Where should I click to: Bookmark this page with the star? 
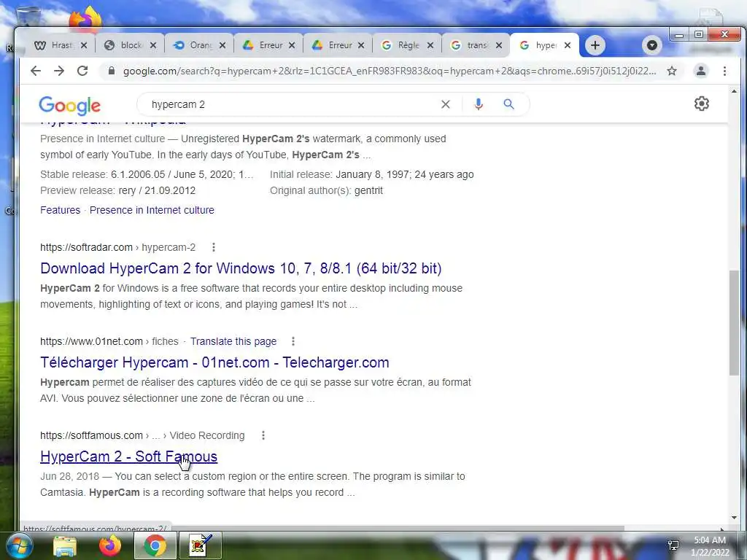click(x=672, y=71)
